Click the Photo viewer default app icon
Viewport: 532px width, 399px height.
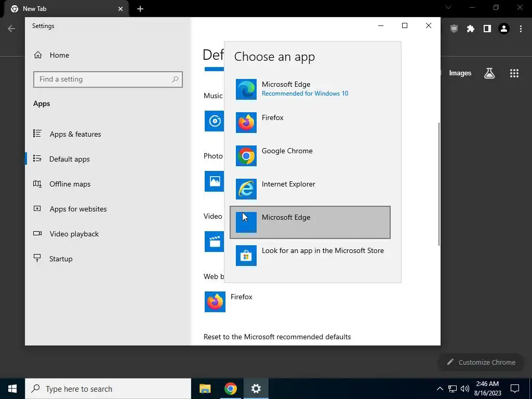coord(214,181)
